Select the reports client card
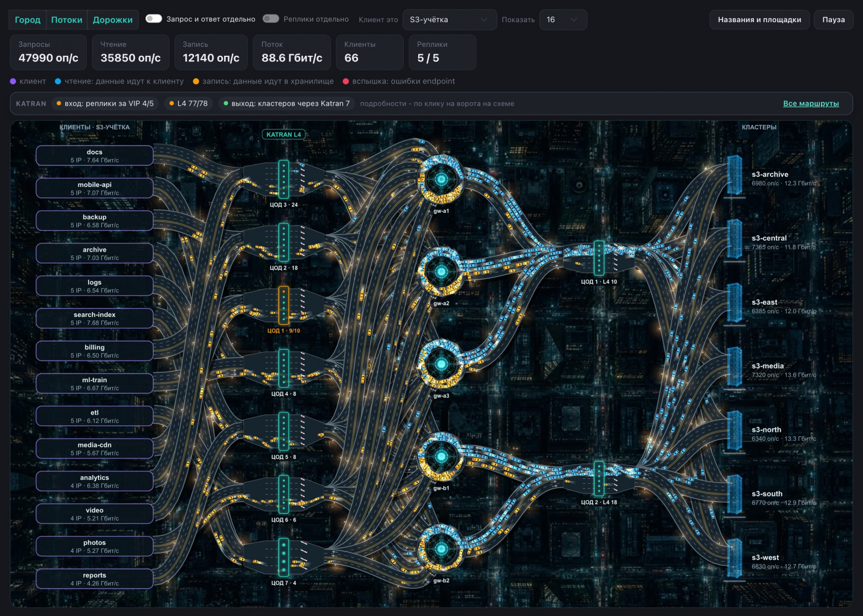 click(95, 579)
